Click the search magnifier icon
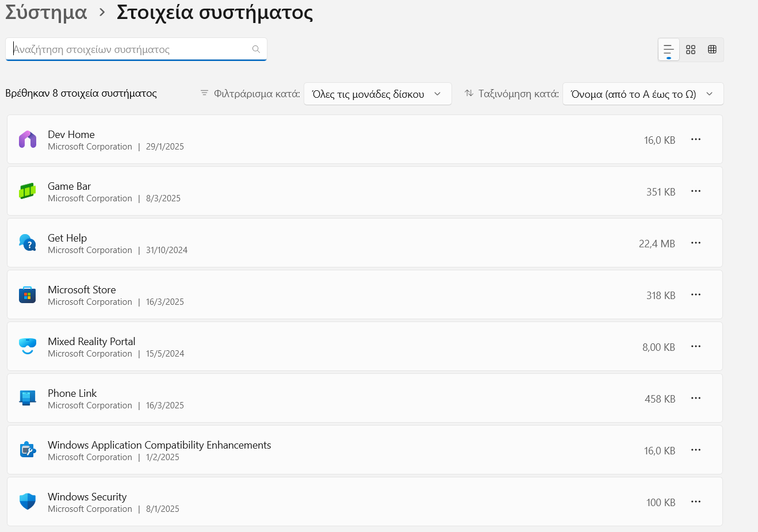This screenshot has height=532, width=758. (257, 49)
